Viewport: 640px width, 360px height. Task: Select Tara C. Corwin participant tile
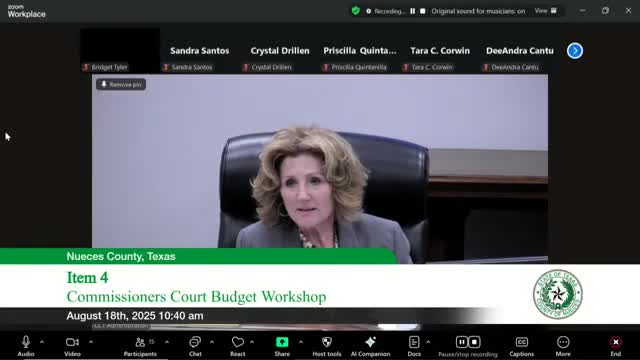[x=440, y=51]
